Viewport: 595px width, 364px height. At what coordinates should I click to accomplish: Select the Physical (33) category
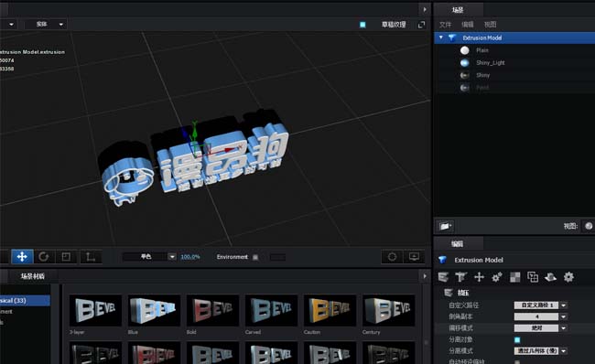coord(25,300)
